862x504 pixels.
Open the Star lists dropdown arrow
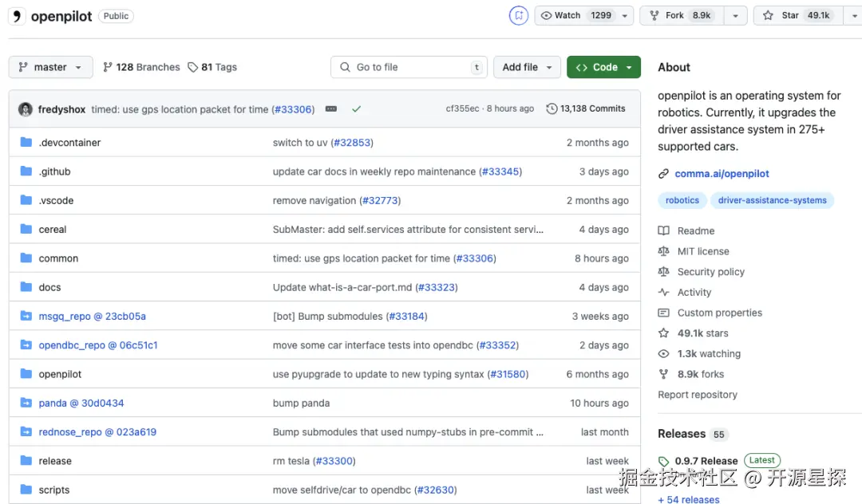(854, 16)
